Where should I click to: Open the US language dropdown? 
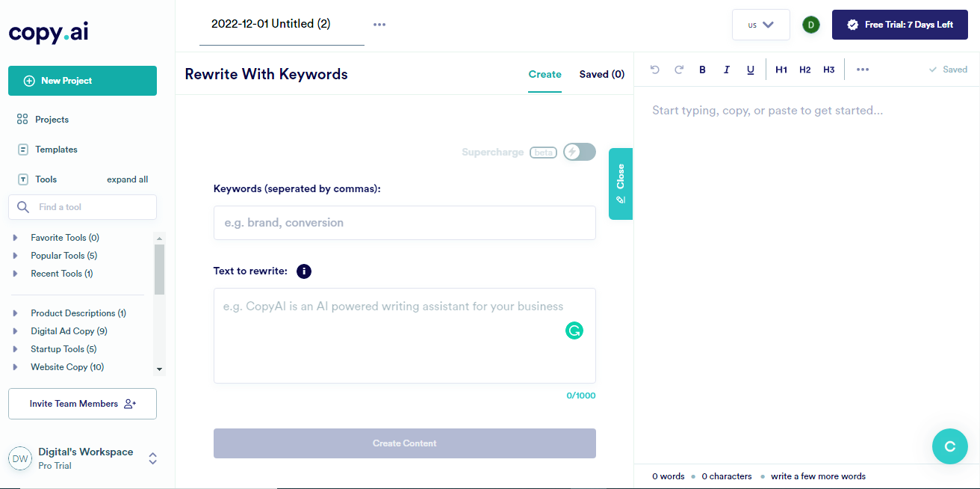click(761, 25)
